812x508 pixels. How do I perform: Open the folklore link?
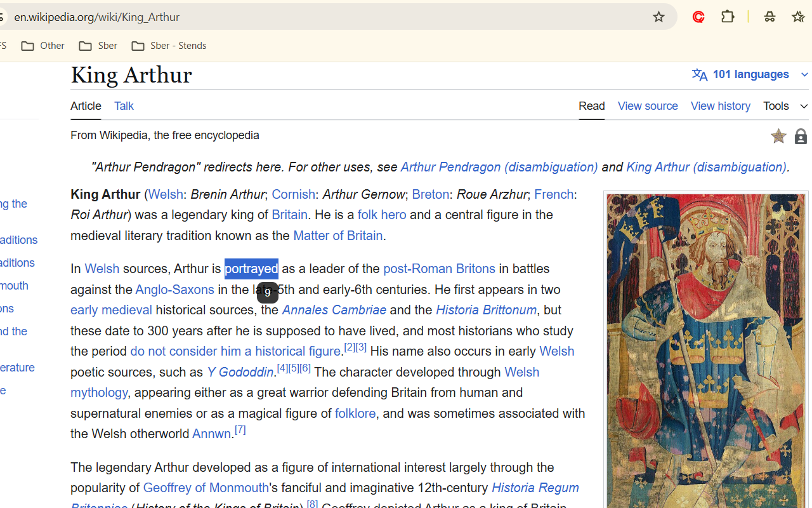(355, 413)
